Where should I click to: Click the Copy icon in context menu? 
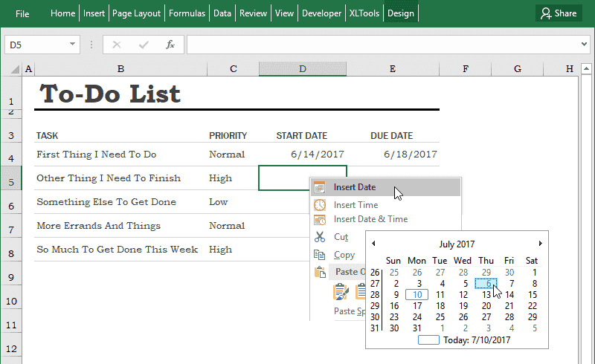[320, 255]
